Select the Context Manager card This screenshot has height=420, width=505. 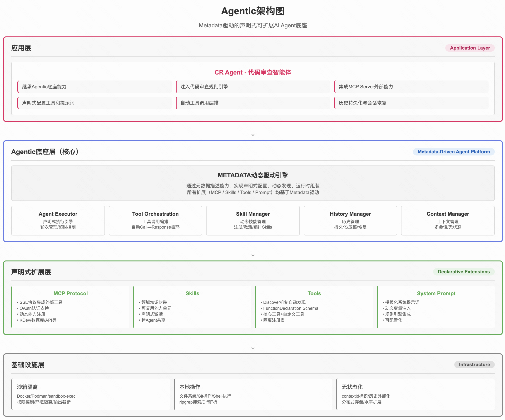(x=447, y=220)
